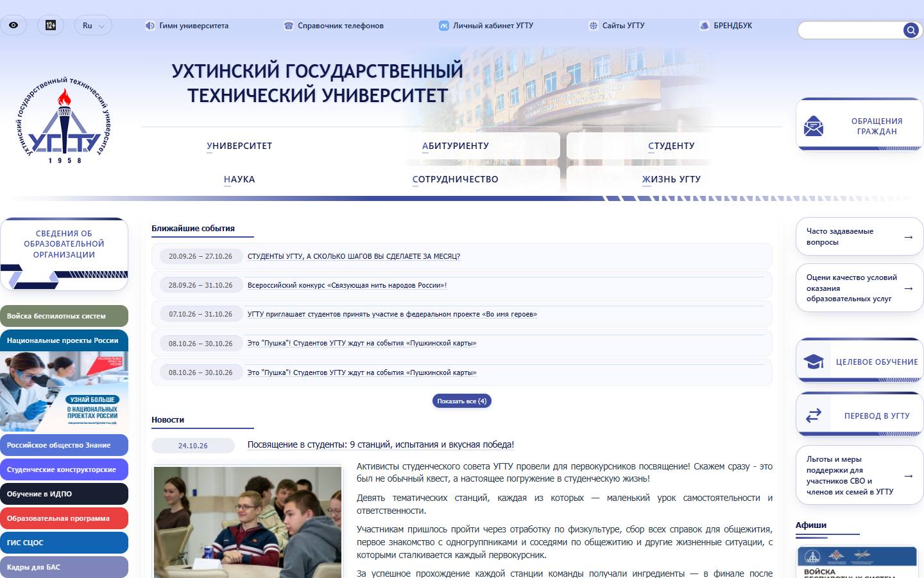The image size is (924, 578).
Task: Open the Ru language dropdown
Action: pyautogui.click(x=93, y=26)
